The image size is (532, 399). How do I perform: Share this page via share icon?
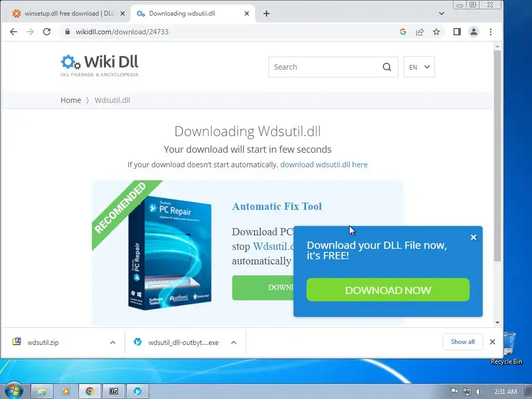[420, 32]
